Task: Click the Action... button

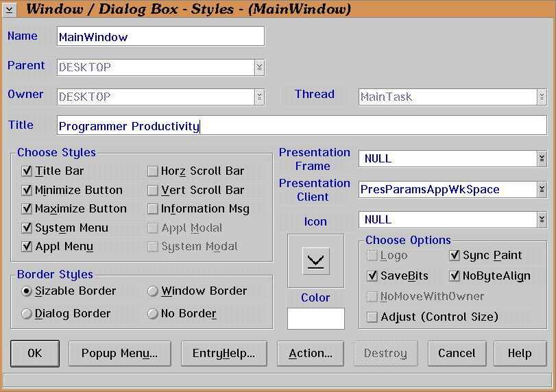Action: coord(311,354)
